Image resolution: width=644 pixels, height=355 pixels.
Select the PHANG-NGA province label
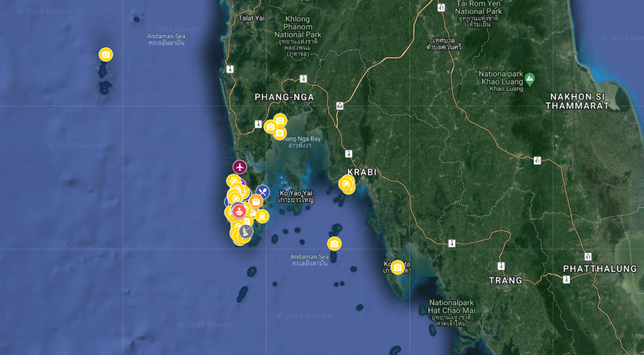[284, 98]
